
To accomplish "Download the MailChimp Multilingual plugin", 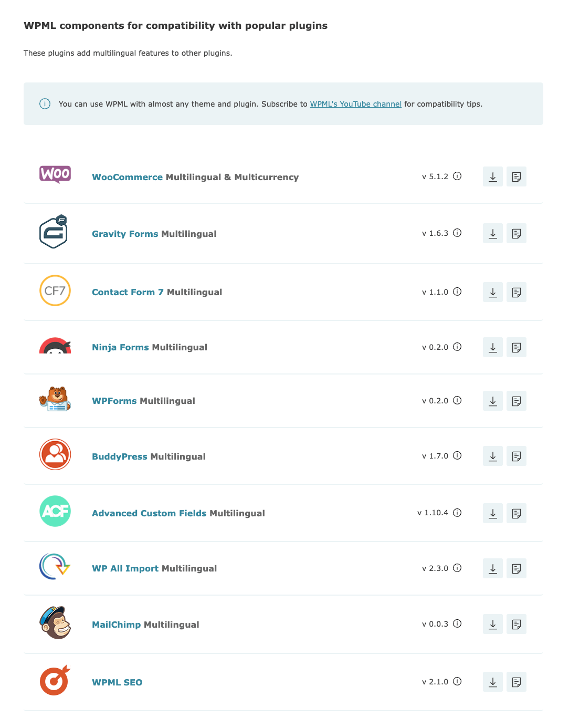I will 492,624.
